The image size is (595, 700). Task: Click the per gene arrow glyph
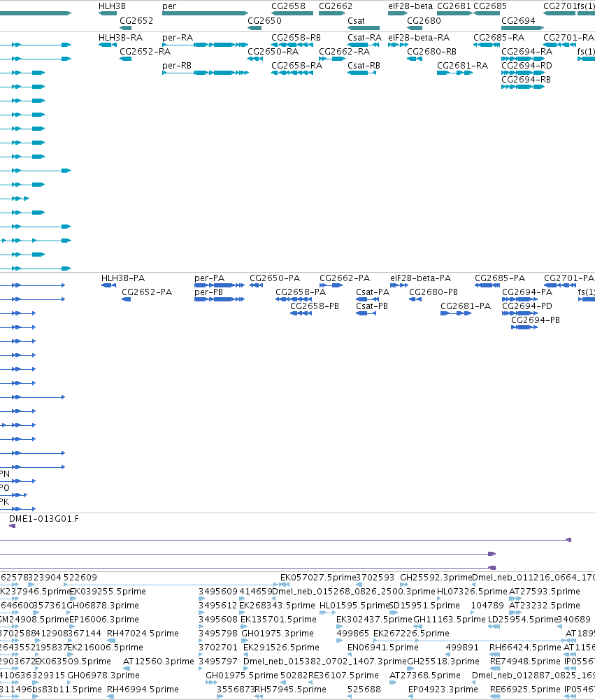(x=206, y=13)
